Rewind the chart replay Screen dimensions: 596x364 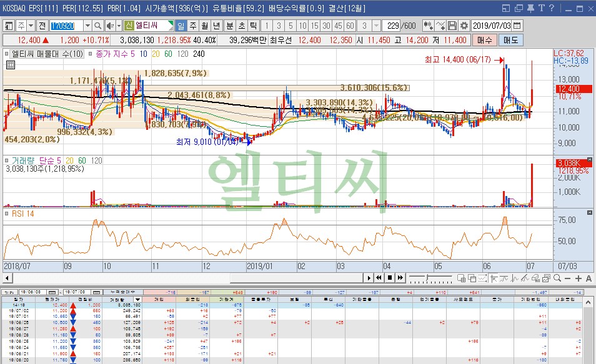click(379, 278)
